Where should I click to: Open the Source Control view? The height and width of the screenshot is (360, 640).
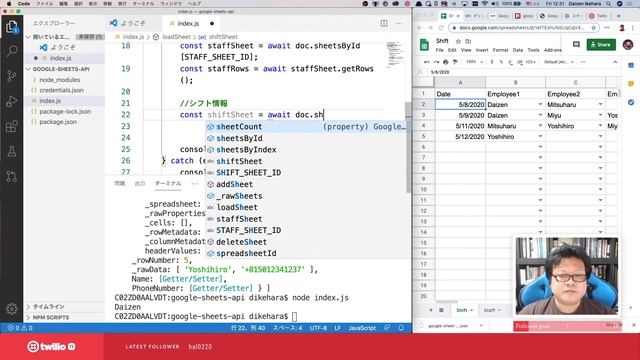pos(12,76)
